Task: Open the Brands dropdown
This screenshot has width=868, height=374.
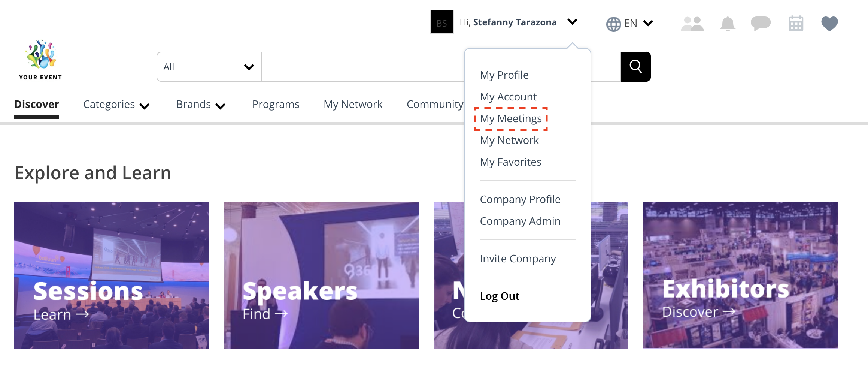Action: click(193, 104)
